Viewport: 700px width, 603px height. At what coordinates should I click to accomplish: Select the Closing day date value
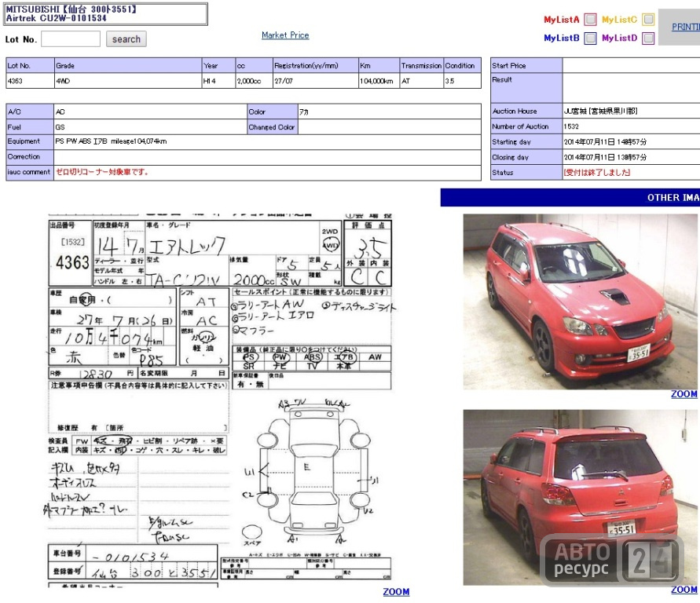605,158
